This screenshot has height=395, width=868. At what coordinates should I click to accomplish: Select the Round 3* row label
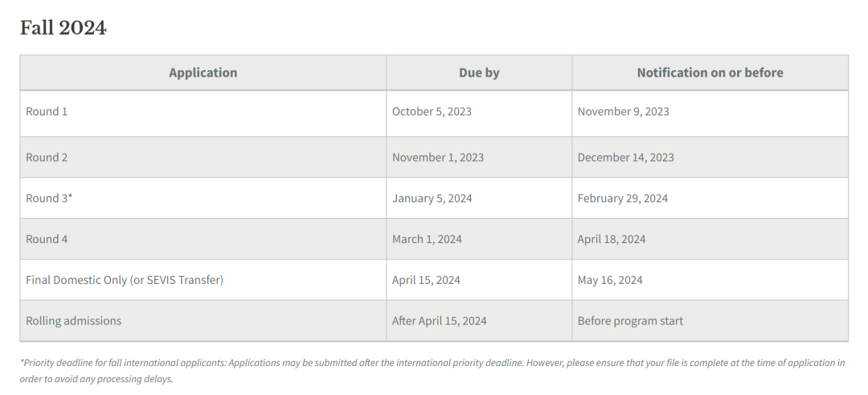coord(49,198)
